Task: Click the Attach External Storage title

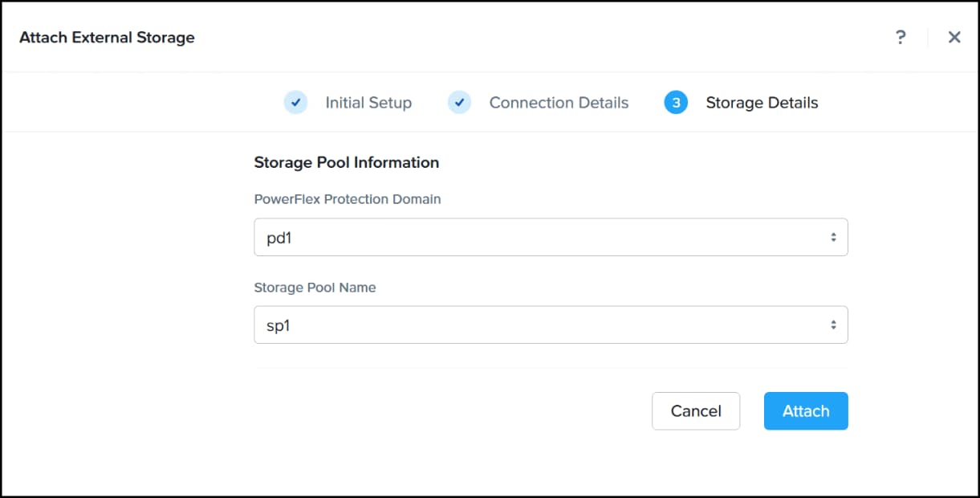Action: pos(107,37)
